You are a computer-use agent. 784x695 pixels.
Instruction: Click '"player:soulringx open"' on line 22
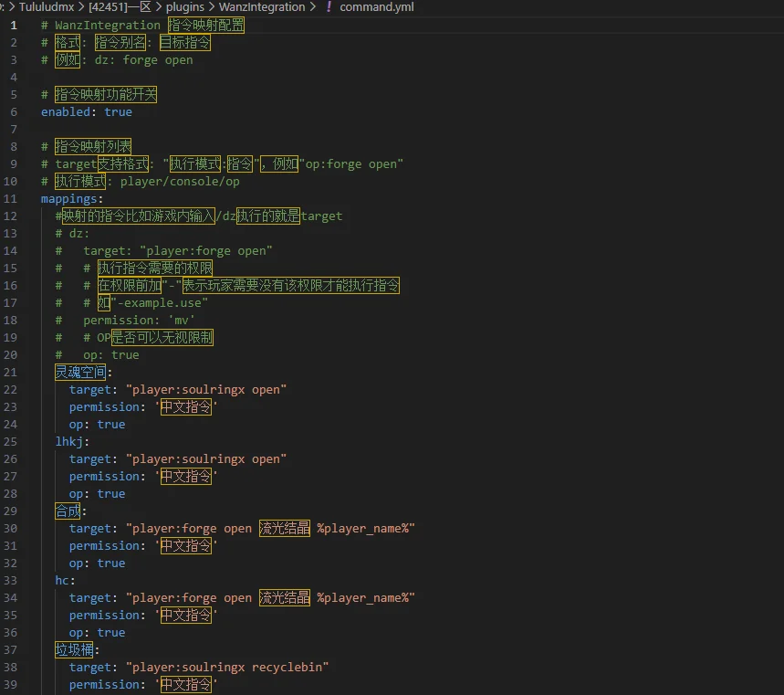click(206, 390)
